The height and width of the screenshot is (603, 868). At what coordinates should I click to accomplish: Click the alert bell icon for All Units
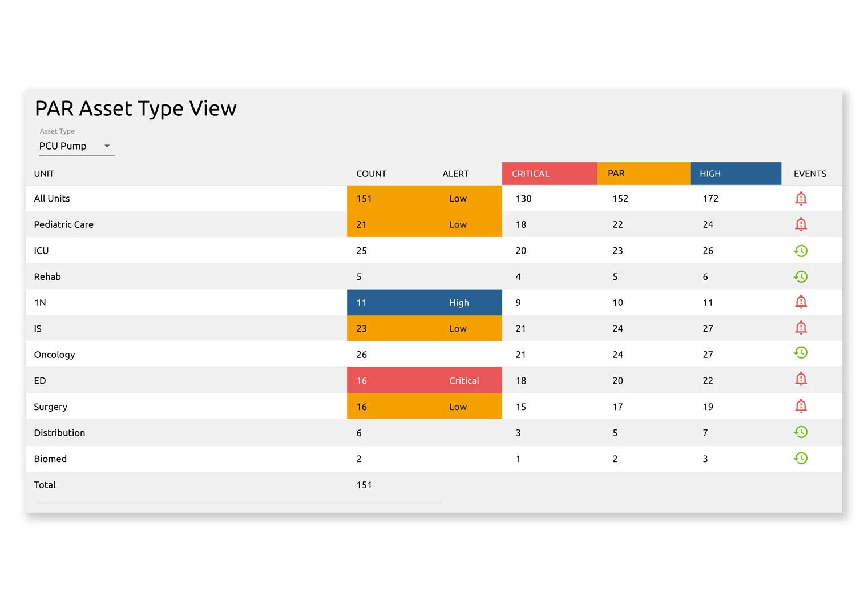coord(801,198)
